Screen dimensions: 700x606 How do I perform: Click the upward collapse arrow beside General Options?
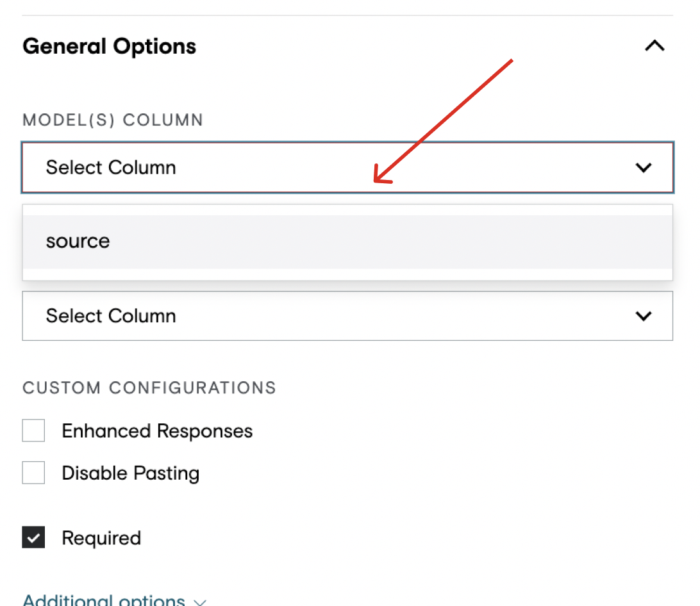[x=654, y=45]
